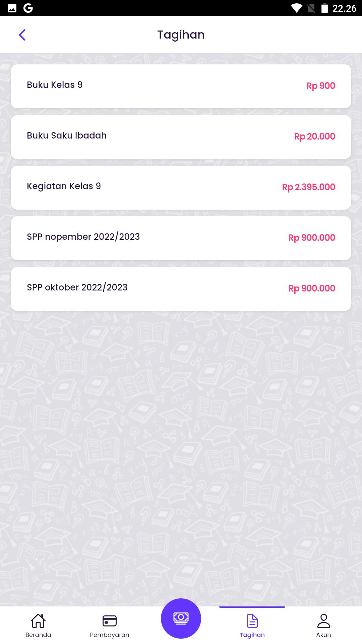
Task: Go to the Beranda tab label
Action: click(x=38, y=635)
